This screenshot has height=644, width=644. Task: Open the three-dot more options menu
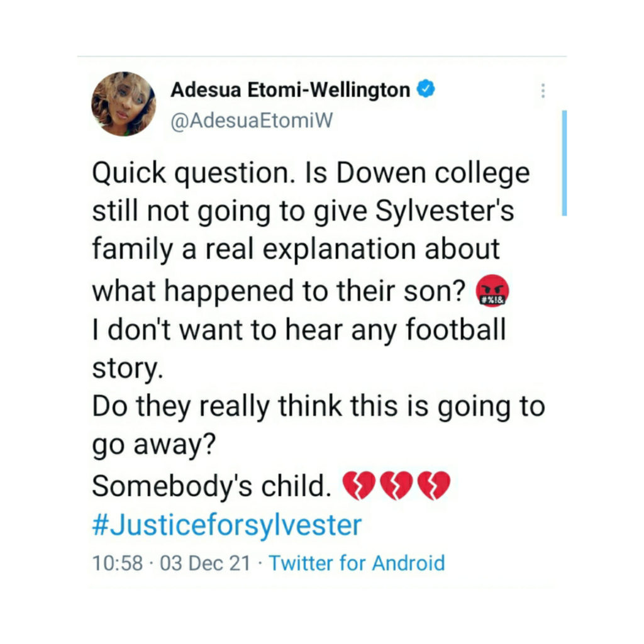[x=543, y=92]
